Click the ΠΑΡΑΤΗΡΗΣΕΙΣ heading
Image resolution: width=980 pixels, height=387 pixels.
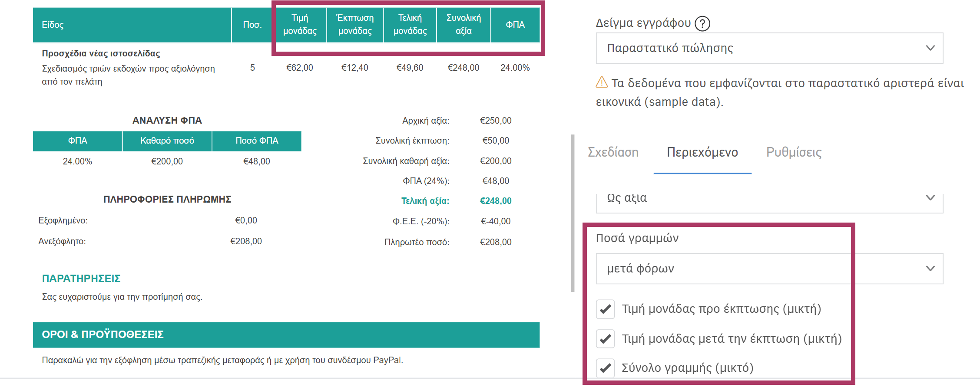click(x=81, y=279)
